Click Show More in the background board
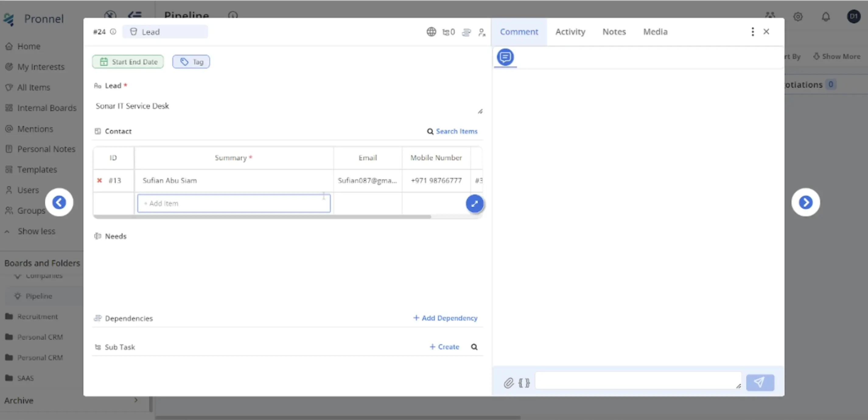This screenshot has width=868, height=420. coord(837,56)
